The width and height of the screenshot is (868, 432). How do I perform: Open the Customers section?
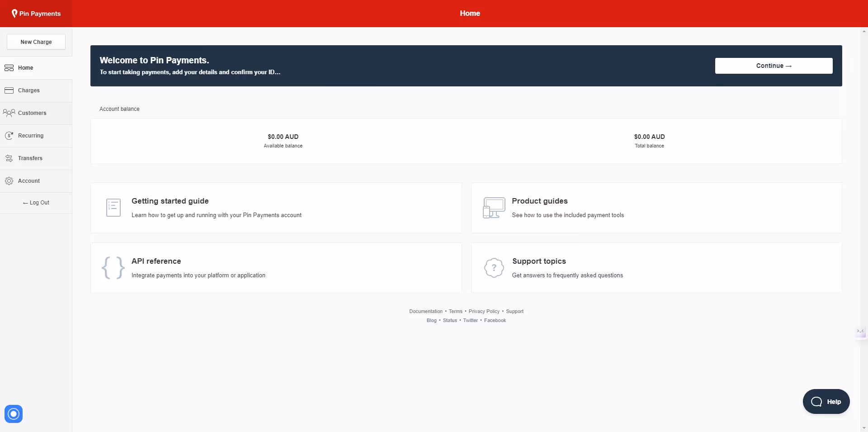click(x=36, y=113)
